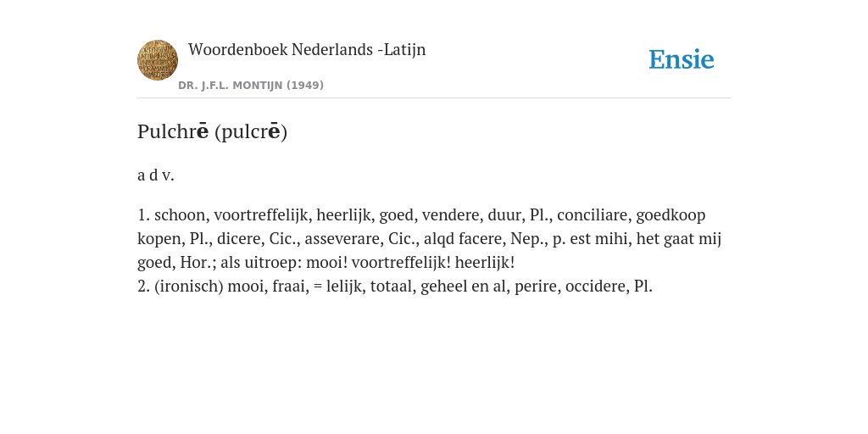Click 'goedkoop' at end of first line
Image resolution: width=868 pixels, height=434 pixels.
671,214
